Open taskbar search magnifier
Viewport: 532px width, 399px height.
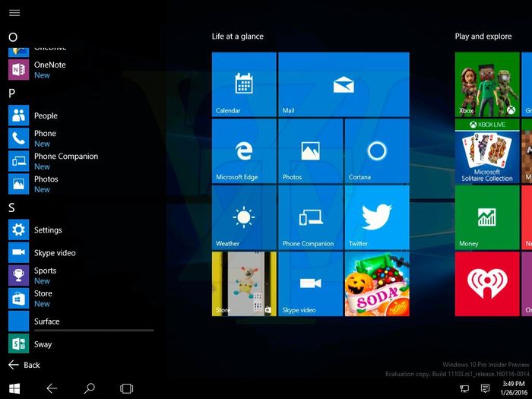pyautogui.click(x=89, y=388)
